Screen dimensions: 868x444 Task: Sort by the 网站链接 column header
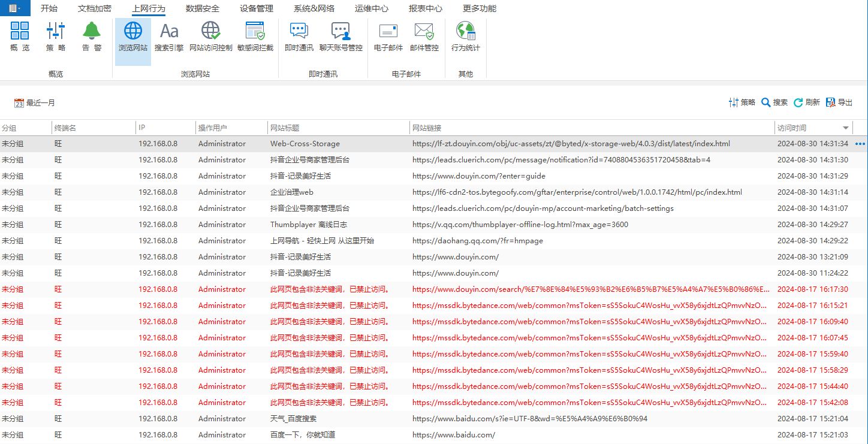pos(592,128)
